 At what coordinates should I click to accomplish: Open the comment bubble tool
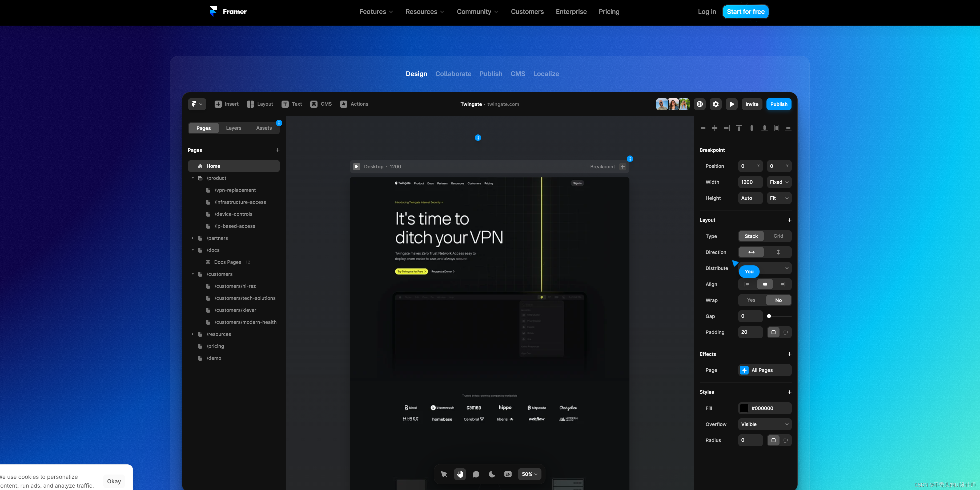click(476, 474)
